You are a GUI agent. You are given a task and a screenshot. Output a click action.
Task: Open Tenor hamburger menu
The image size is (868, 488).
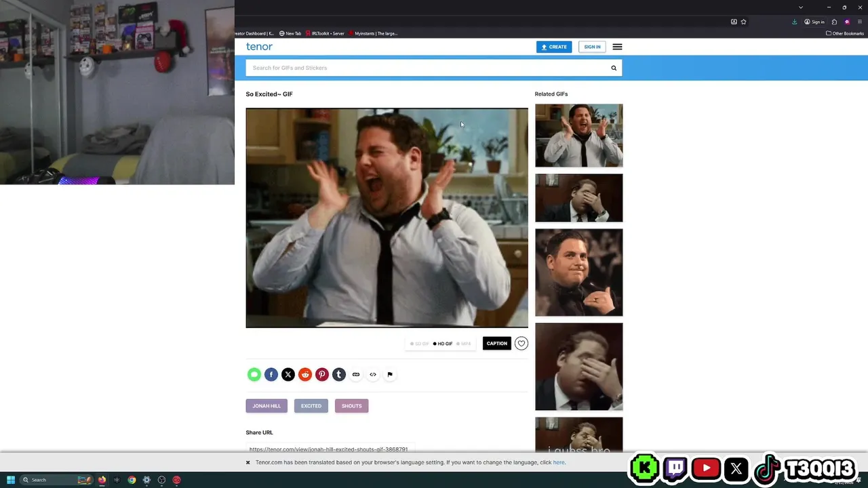[617, 47]
